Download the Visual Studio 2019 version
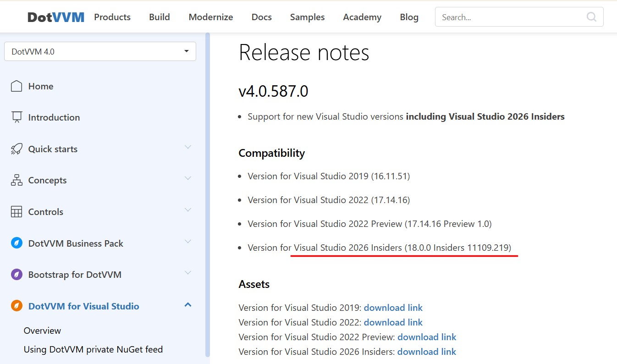 coord(393,308)
